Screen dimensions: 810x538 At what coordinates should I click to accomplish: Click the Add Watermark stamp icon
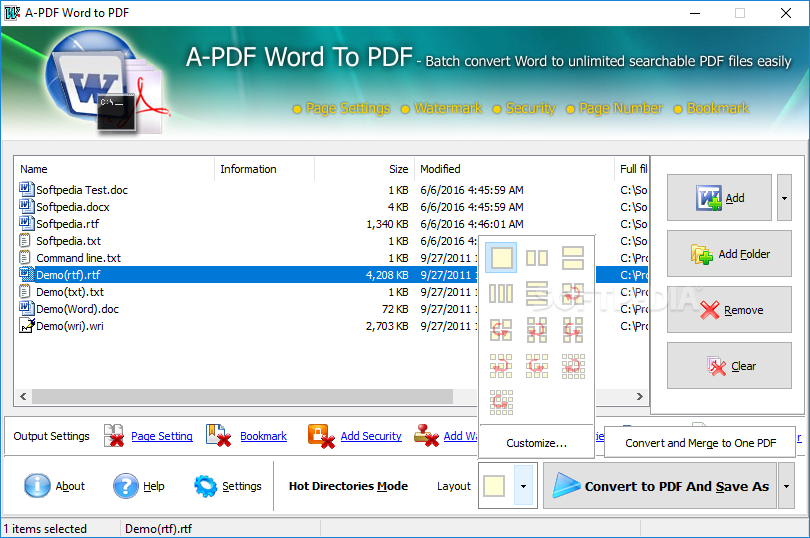pos(426,435)
